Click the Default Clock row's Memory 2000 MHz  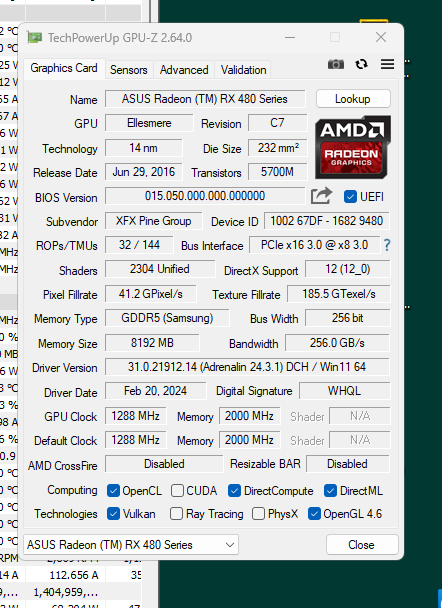point(249,440)
